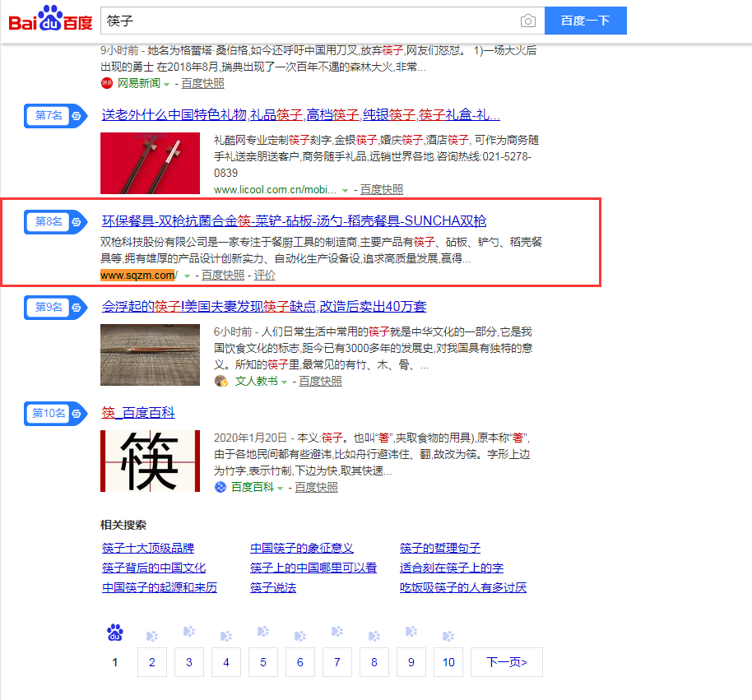Search related 中国筷子的象征意义

tap(302, 548)
